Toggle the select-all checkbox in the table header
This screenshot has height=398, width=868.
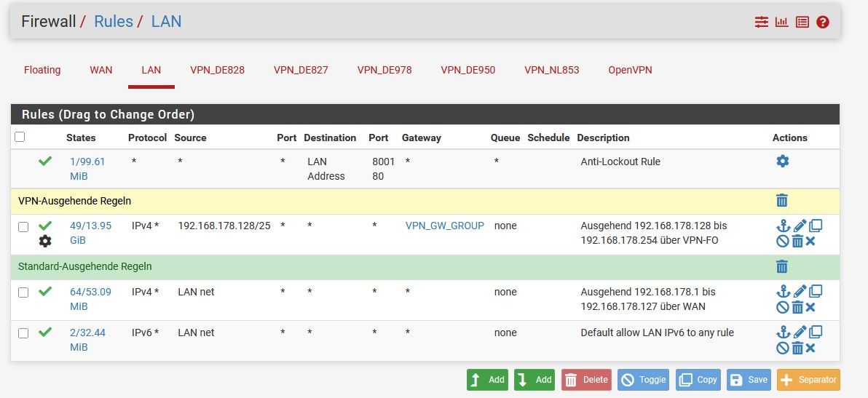pos(20,137)
